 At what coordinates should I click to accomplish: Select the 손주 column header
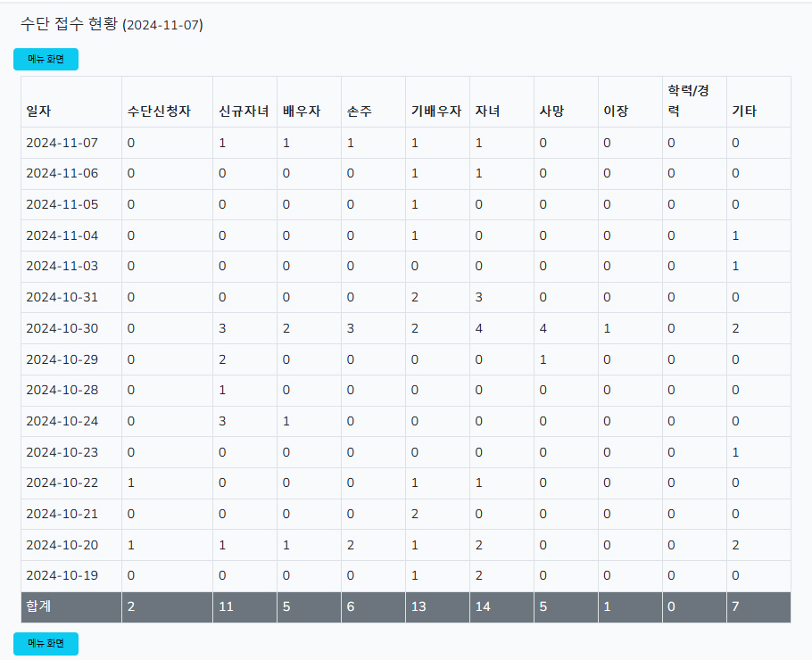point(360,111)
